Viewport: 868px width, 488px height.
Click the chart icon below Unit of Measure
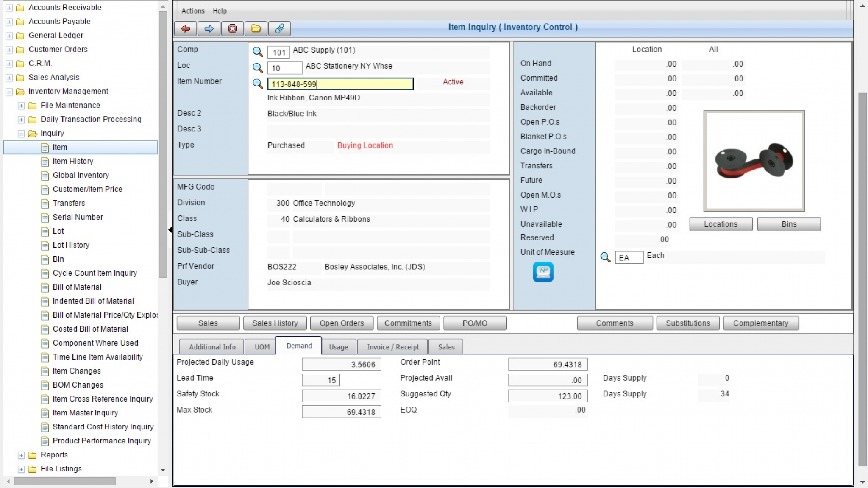point(543,272)
